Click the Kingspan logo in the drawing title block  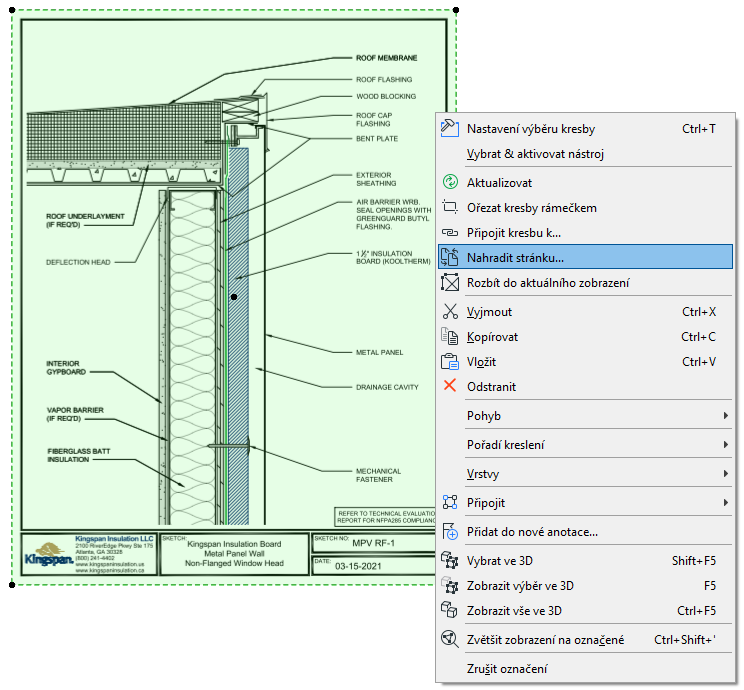click(x=46, y=555)
